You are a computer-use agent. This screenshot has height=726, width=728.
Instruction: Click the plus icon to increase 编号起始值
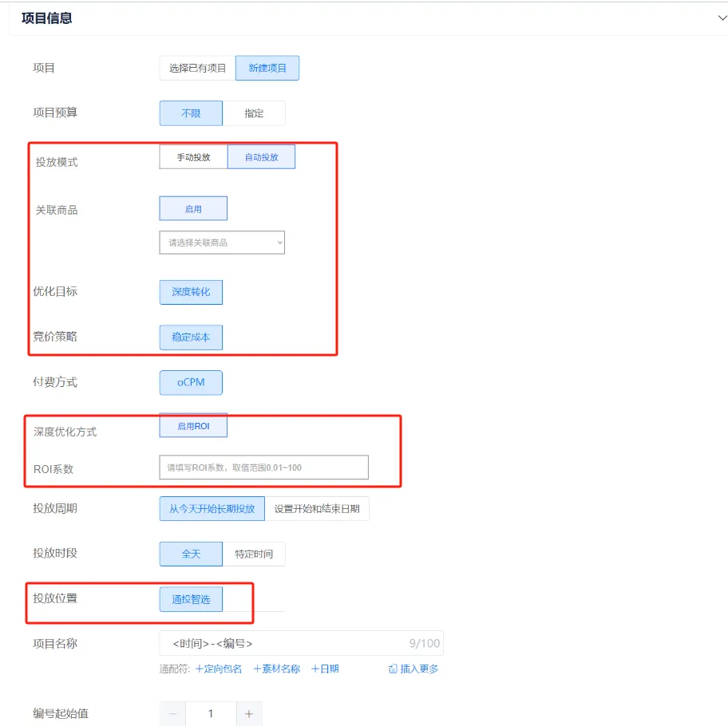[249, 714]
